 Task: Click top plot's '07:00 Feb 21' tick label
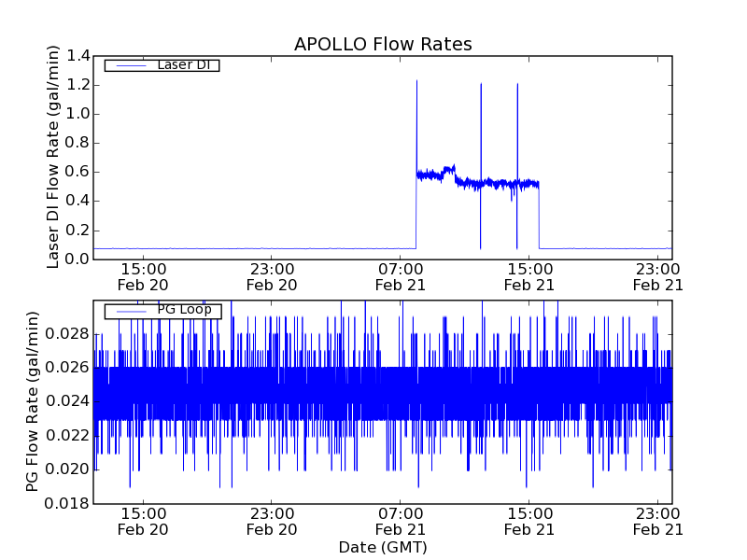point(401,277)
